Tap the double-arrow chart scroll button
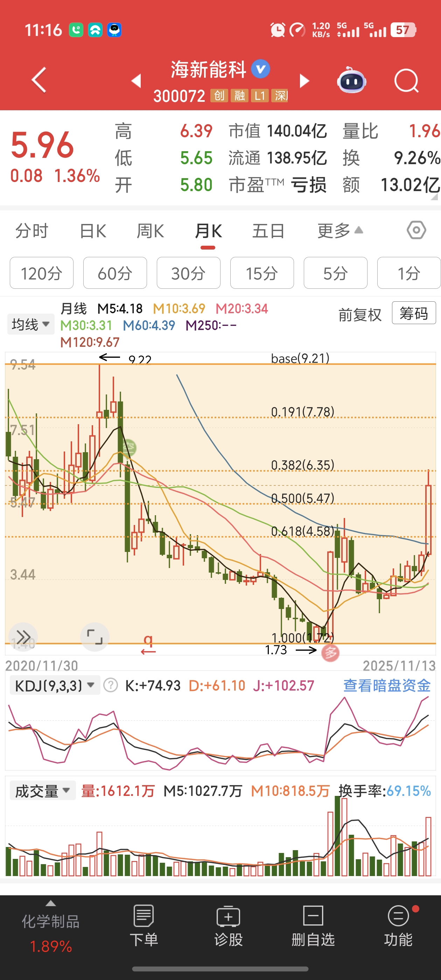Screen dimensions: 441x980 [x=23, y=637]
